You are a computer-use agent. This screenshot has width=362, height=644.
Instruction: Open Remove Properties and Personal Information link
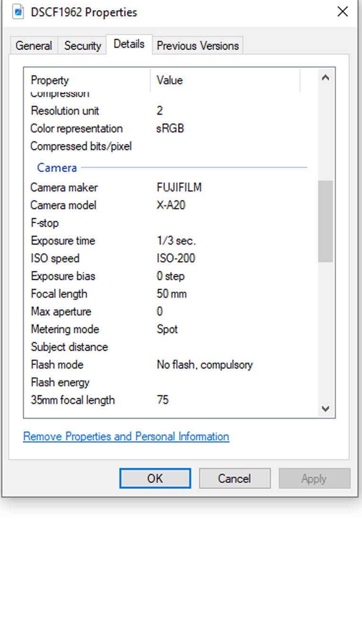tap(126, 436)
